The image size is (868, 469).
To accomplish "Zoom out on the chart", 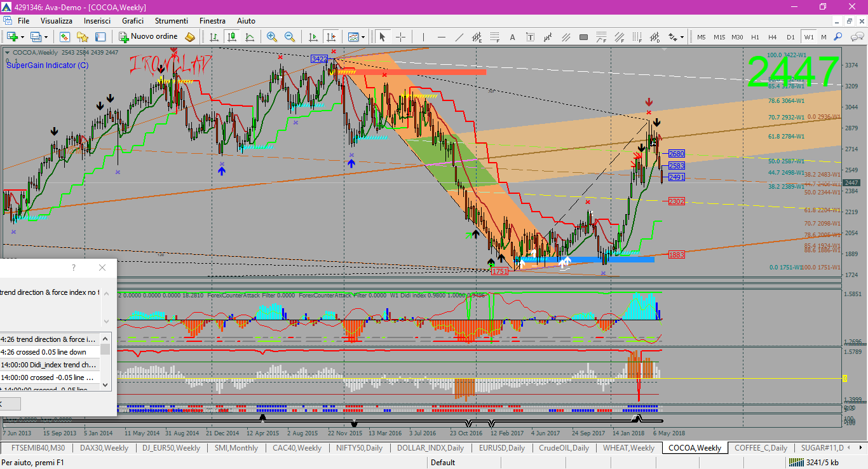I will pos(290,37).
